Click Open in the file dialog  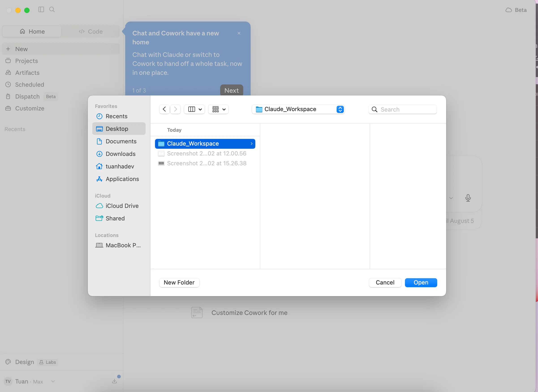(421, 283)
